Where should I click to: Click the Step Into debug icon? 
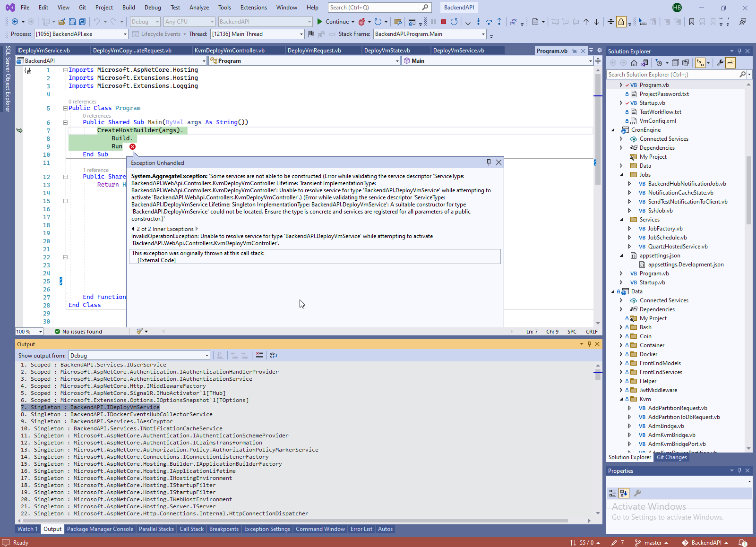478,22
